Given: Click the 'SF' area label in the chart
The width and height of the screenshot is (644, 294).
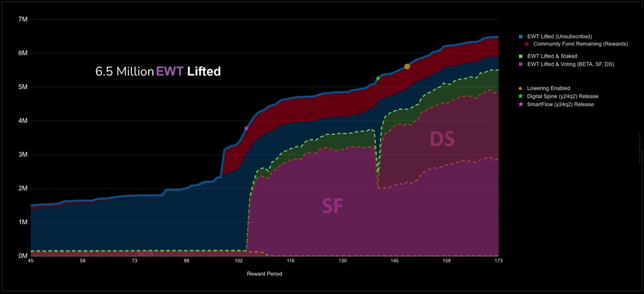Looking at the screenshot, I should [332, 207].
